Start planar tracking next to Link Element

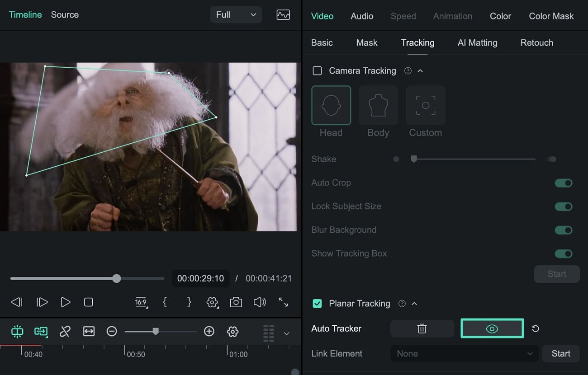(x=561, y=354)
